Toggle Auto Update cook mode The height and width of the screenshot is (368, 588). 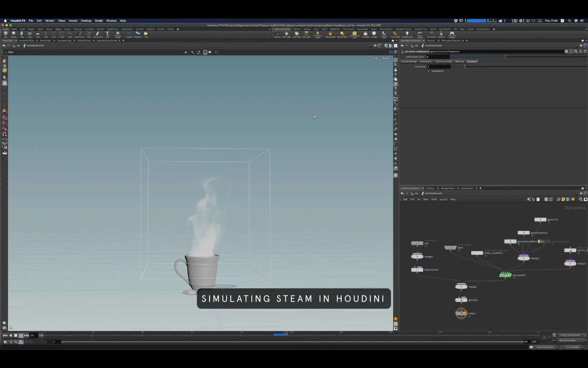573,347
